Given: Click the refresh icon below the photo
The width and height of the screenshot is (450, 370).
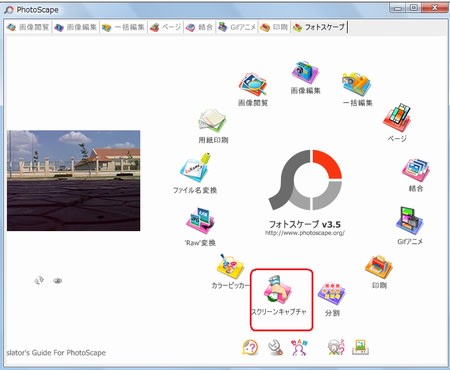Looking at the screenshot, I should 39,281.
